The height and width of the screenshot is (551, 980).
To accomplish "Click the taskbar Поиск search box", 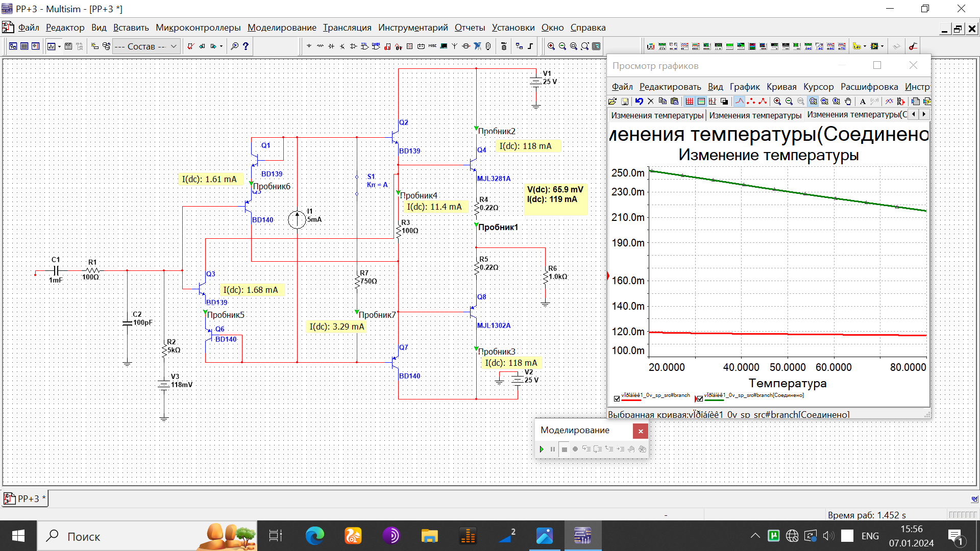I will tap(147, 536).
